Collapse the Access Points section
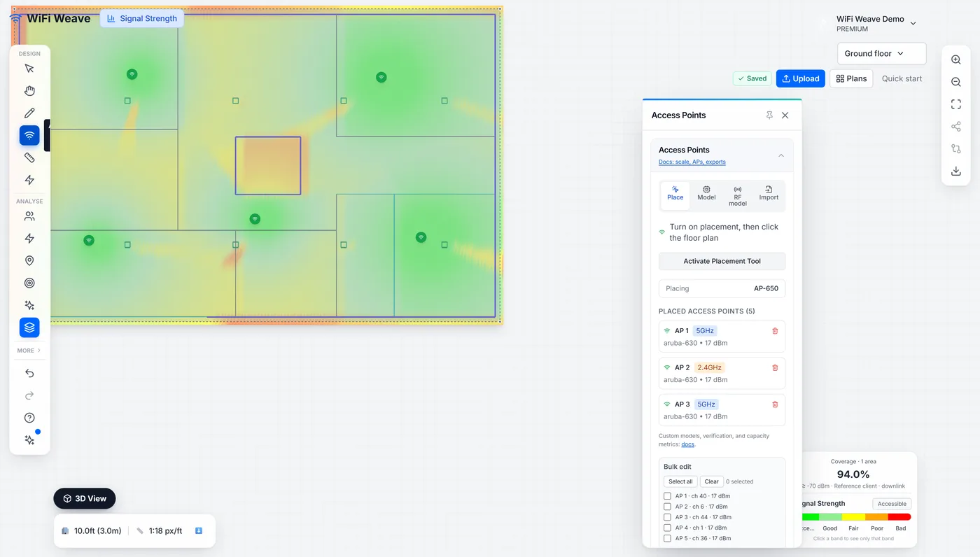 (x=781, y=155)
